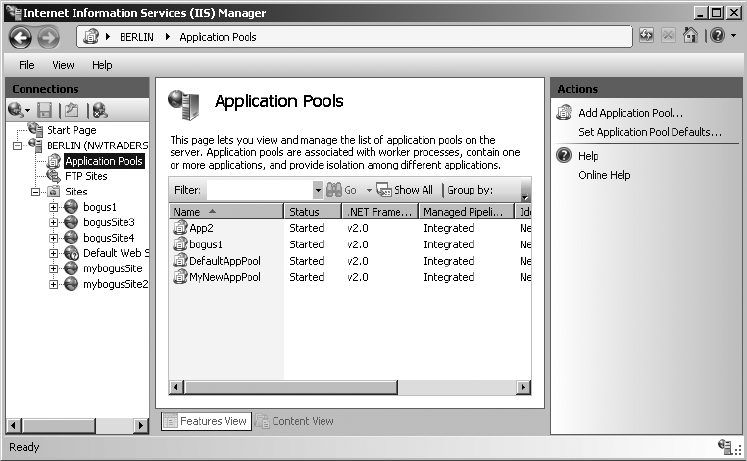Click the Help question mark icon in the top toolbar

click(x=717, y=35)
